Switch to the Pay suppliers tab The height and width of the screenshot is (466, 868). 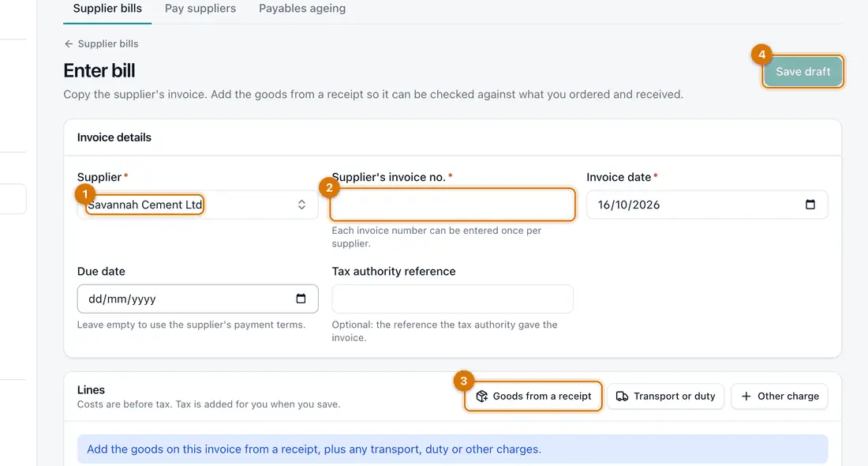[x=200, y=9]
